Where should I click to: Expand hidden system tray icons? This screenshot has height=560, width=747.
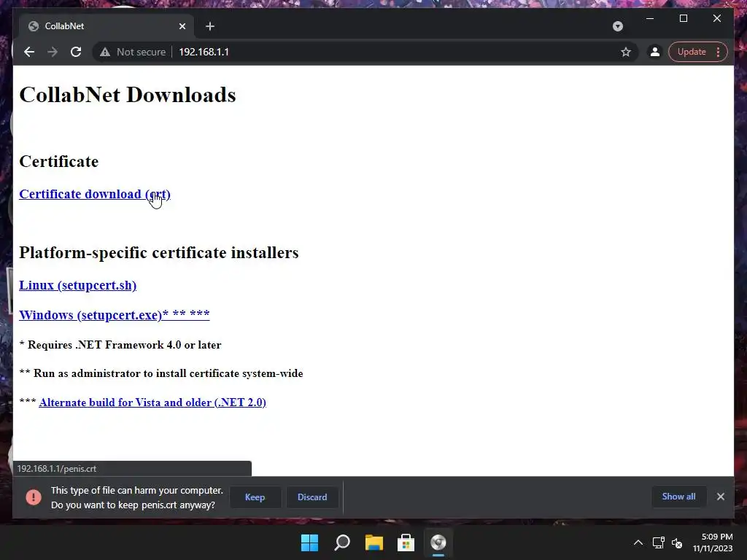(x=638, y=542)
